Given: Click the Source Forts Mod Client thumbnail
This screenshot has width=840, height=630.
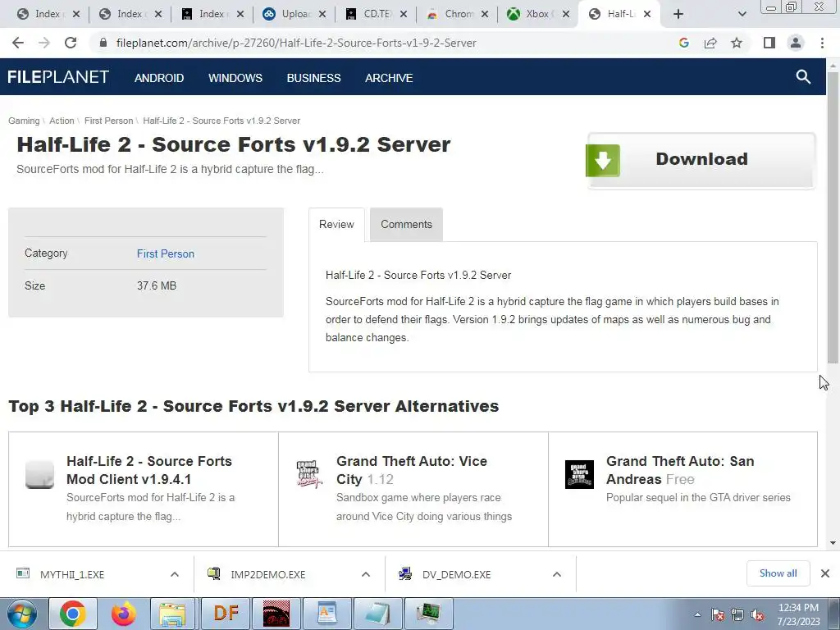Looking at the screenshot, I should click(39, 474).
